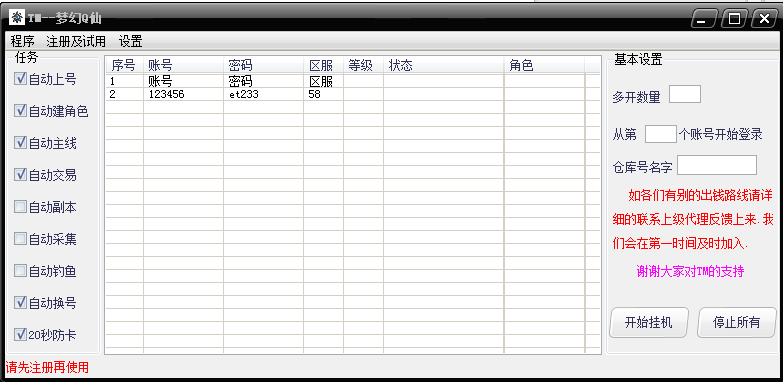
Task: Focus the 多开数量 input field
Action: [x=685, y=94]
